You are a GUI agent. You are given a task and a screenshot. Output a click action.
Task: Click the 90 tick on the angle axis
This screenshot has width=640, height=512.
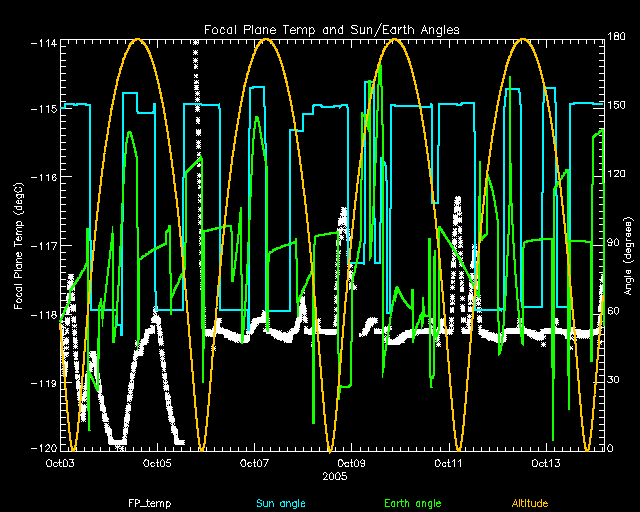(x=614, y=243)
